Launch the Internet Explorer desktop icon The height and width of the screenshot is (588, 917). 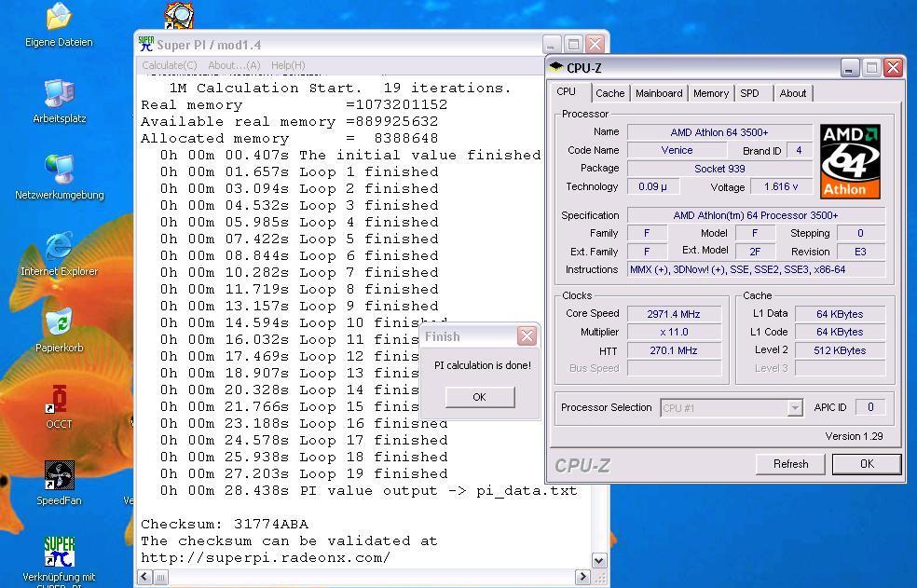click(59, 246)
